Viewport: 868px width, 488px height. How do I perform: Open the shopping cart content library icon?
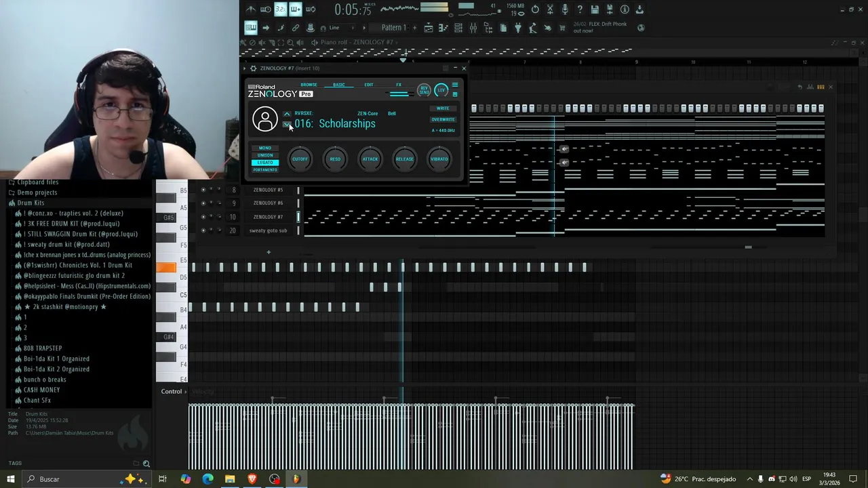click(562, 28)
